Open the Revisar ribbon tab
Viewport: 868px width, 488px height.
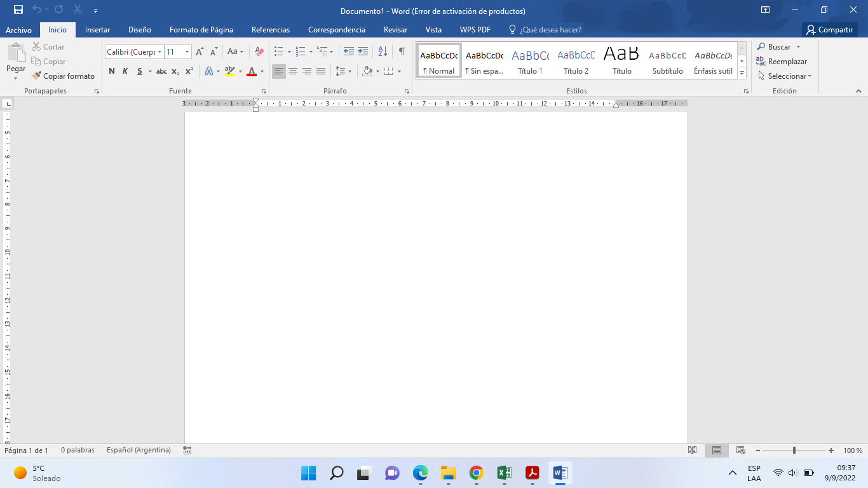[x=395, y=29]
